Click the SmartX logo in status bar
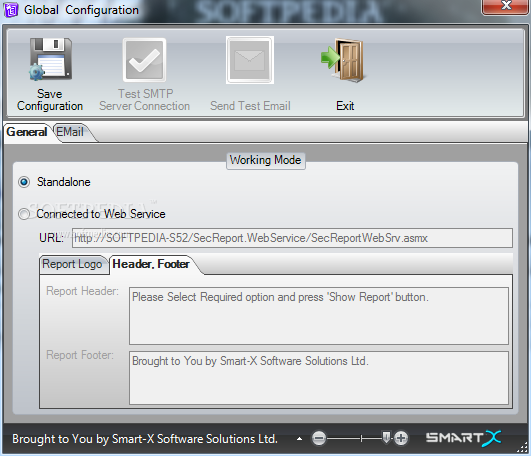531x456 pixels. click(463, 438)
